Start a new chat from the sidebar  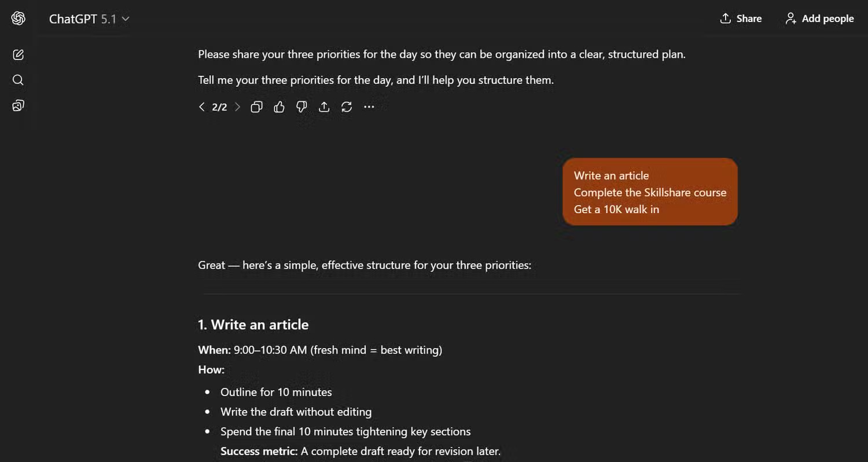click(18, 54)
